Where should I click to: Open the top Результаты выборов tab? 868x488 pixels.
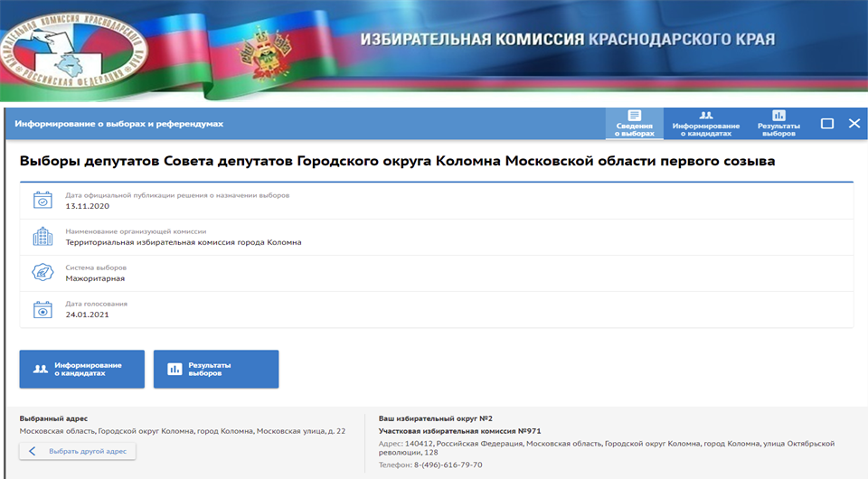pos(778,124)
